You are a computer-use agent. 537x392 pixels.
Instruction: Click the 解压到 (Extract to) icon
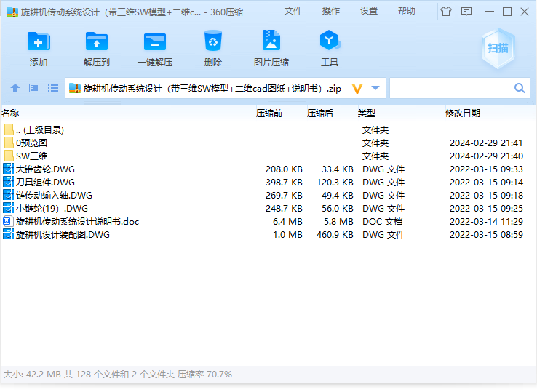point(97,41)
